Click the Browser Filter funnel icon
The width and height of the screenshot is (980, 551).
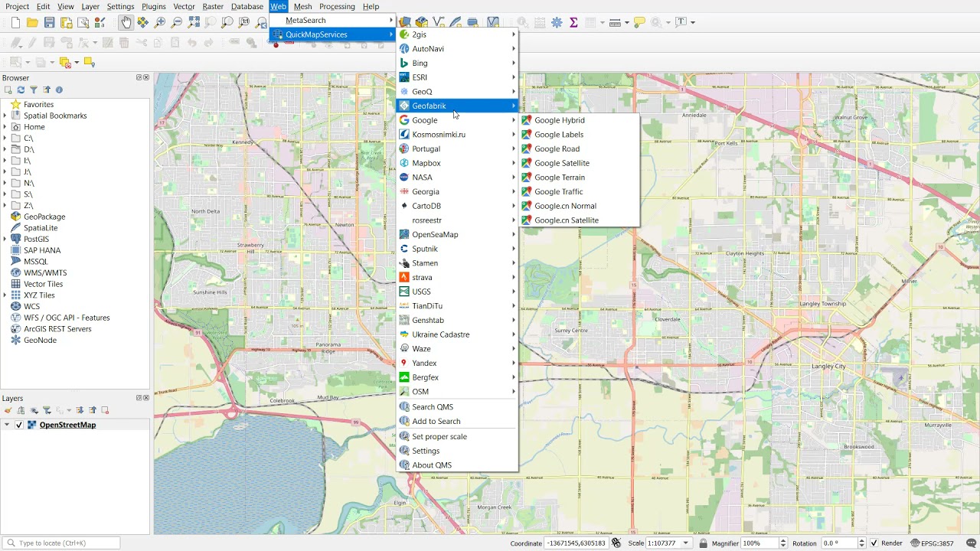tap(34, 90)
